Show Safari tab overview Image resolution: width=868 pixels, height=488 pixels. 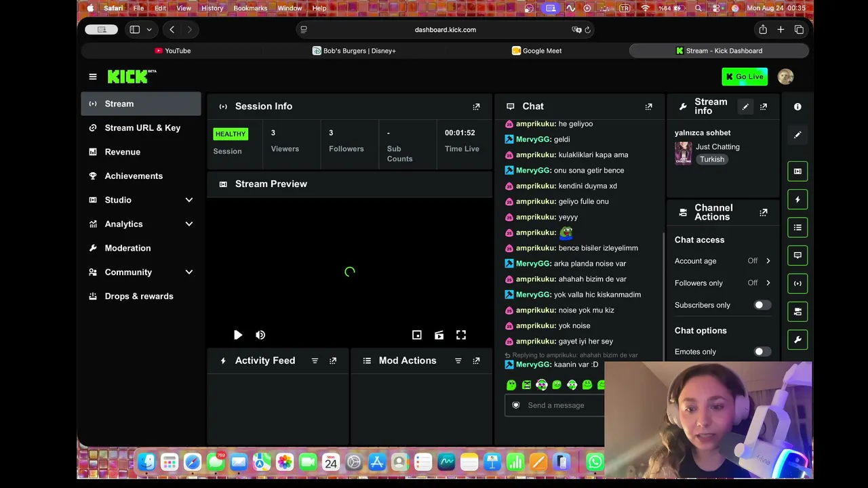[799, 30]
